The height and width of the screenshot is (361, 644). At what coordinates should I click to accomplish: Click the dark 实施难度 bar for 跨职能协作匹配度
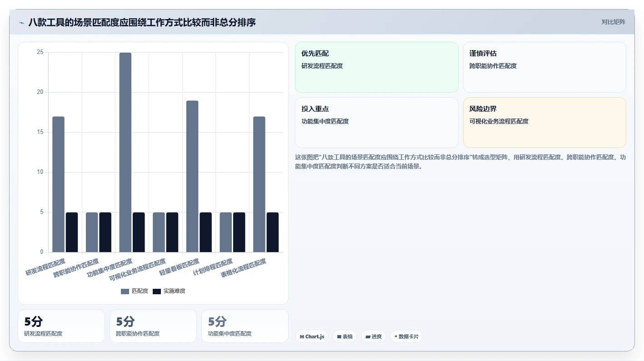click(105, 232)
